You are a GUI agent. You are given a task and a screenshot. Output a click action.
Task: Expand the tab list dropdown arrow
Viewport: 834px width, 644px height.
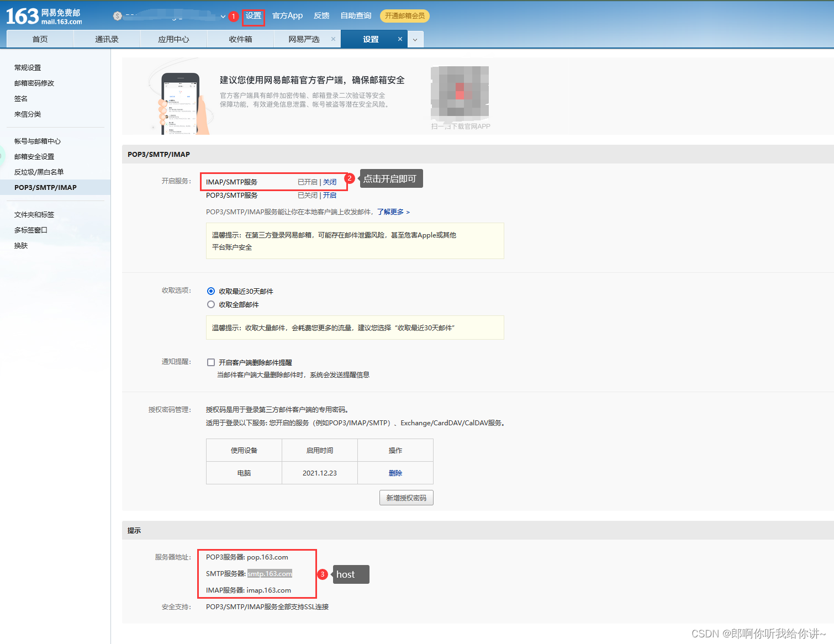(416, 40)
